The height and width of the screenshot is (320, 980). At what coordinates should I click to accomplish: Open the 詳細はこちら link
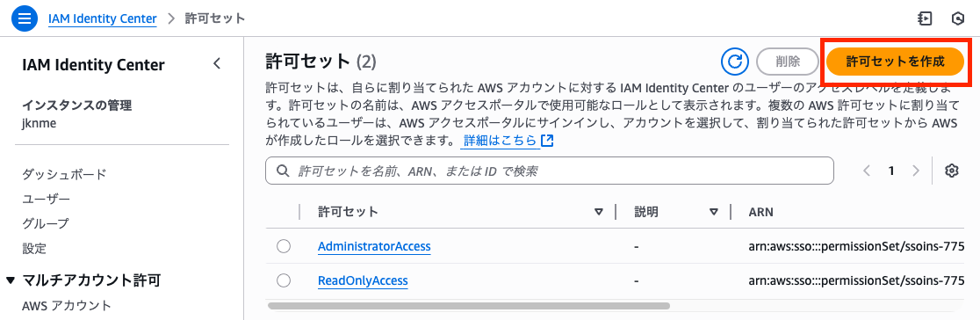(500, 141)
